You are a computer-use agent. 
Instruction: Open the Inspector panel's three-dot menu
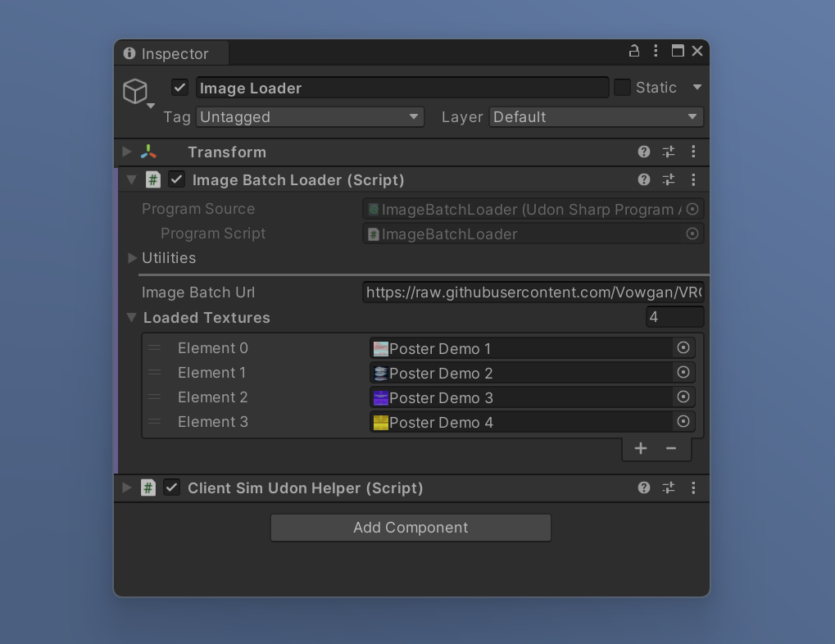pos(656,51)
